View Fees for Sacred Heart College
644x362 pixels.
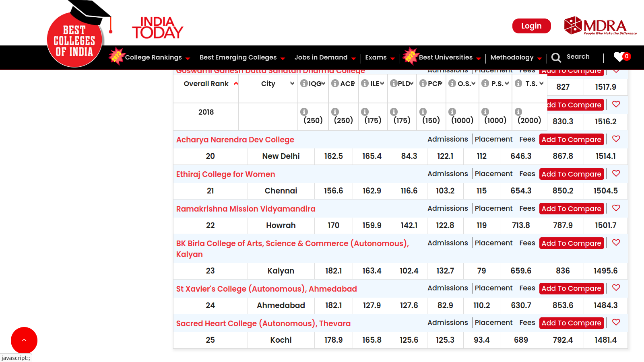pyautogui.click(x=527, y=323)
